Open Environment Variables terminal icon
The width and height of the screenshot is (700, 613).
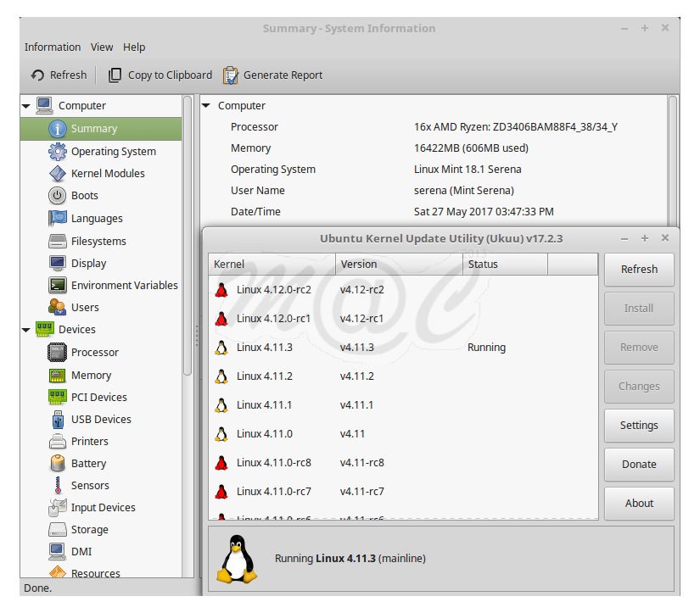(x=58, y=285)
